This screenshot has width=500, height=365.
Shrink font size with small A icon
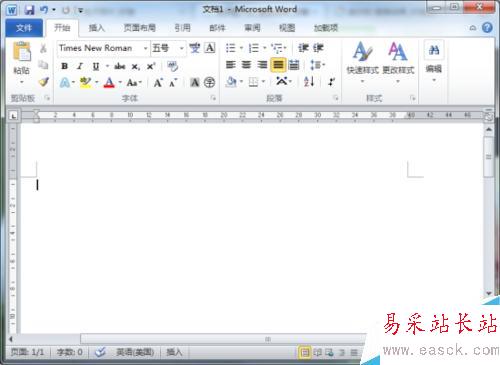173,83
